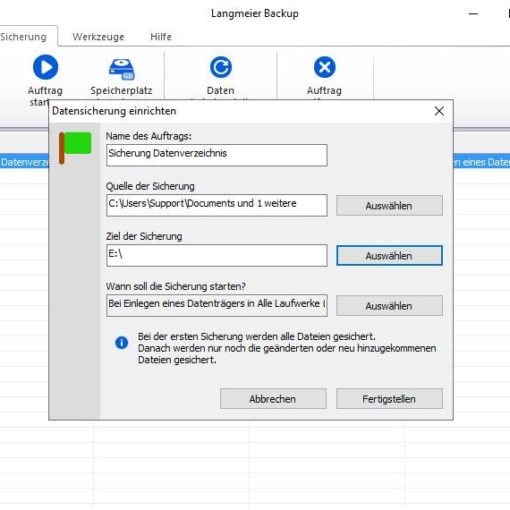Minimize the Langmeier Backup window
The height and width of the screenshot is (510, 510).
(473, 14)
